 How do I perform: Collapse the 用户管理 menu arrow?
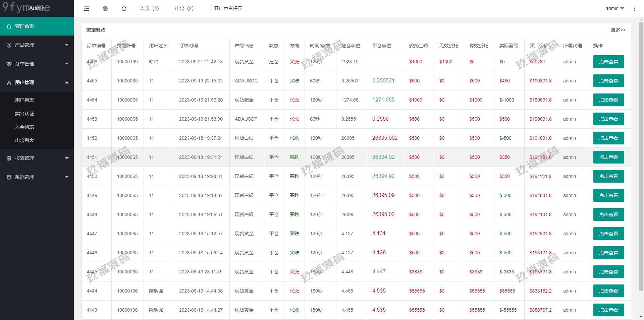point(66,82)
